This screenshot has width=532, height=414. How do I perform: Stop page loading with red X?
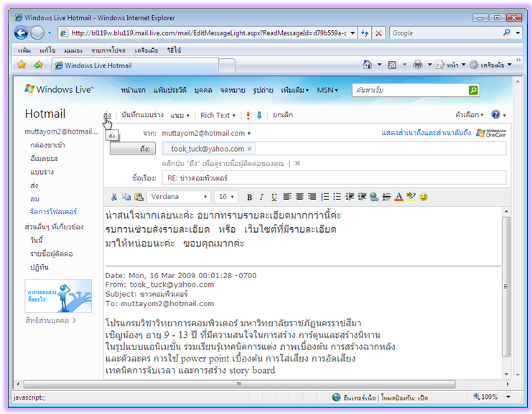(378, 33)
